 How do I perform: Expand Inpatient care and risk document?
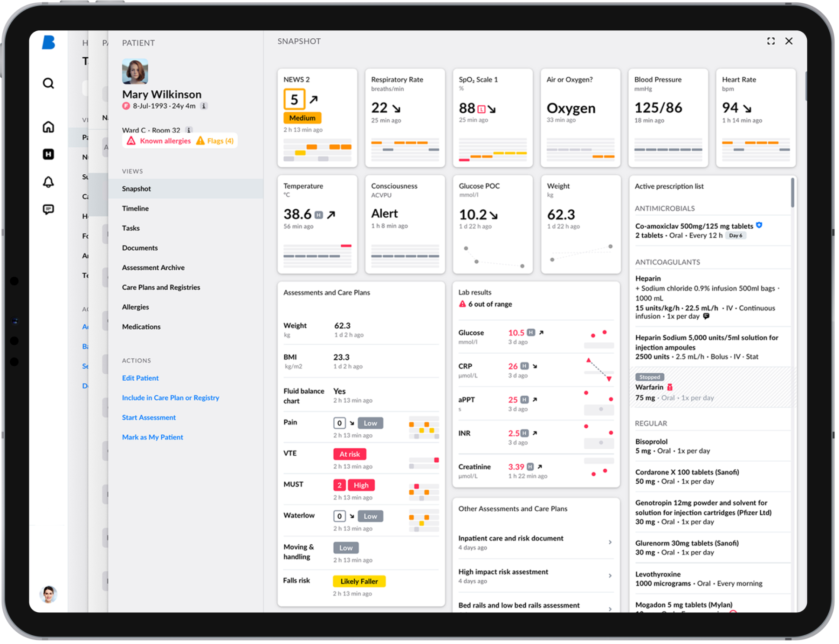[610, 542]
